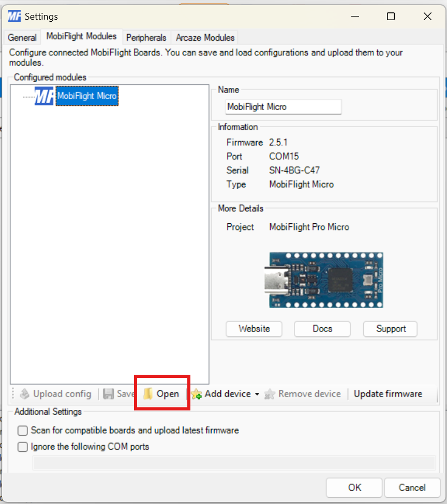Click into the module Name input field
Viewport: 447px width, 504px height.
283,106
